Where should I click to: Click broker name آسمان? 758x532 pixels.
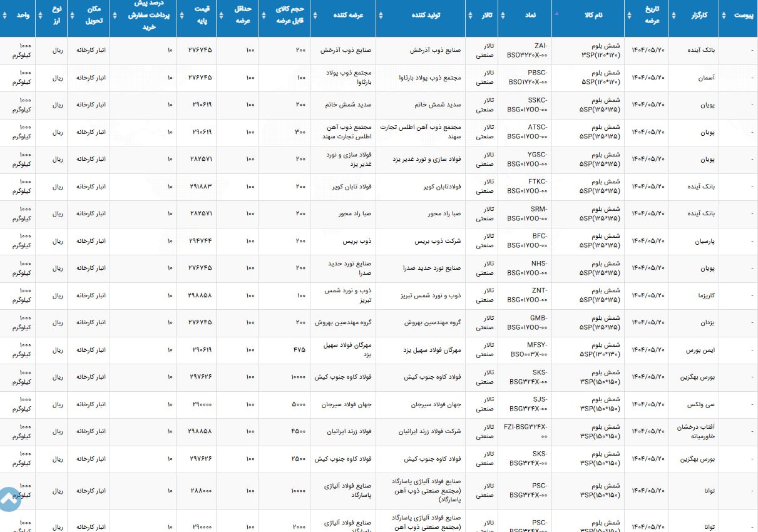(705, 78)
